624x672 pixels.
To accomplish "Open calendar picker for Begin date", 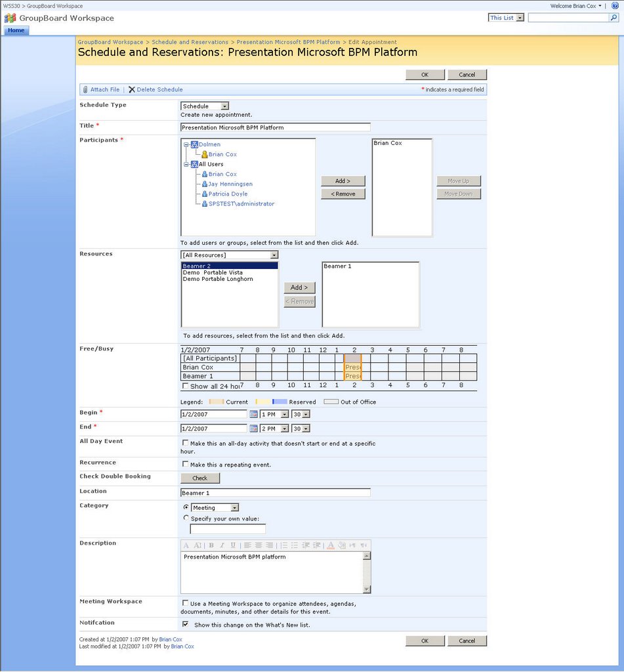I will click(253, 414).
